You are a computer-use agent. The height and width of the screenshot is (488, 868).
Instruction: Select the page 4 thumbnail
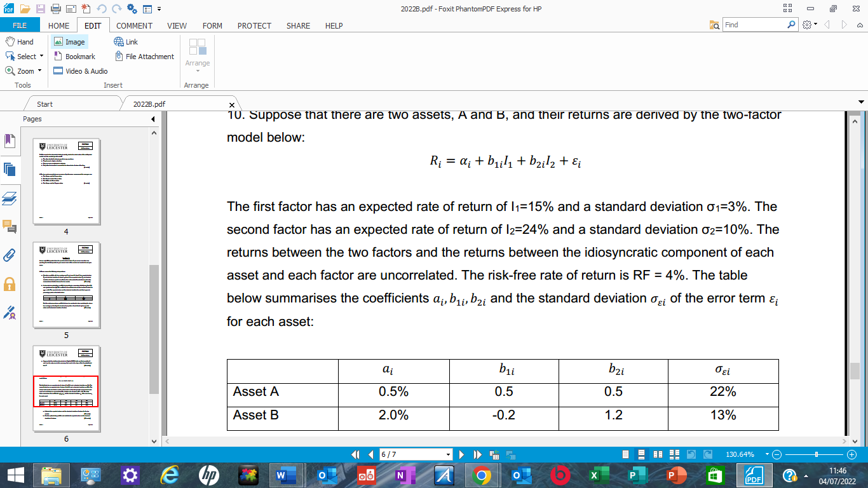tap(66, 181)
